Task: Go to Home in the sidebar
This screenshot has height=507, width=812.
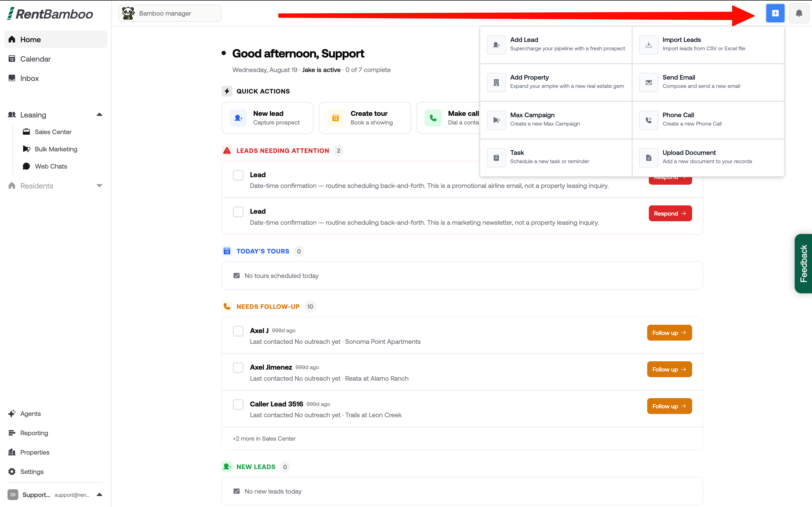Action: [56, 40]
